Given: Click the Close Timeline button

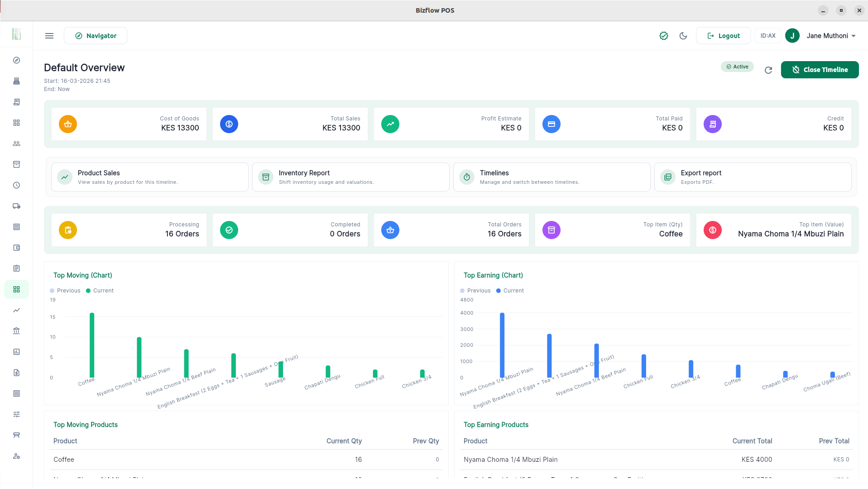Looking at the screenshot, I should pyautogui.click(x=820, y=70).
